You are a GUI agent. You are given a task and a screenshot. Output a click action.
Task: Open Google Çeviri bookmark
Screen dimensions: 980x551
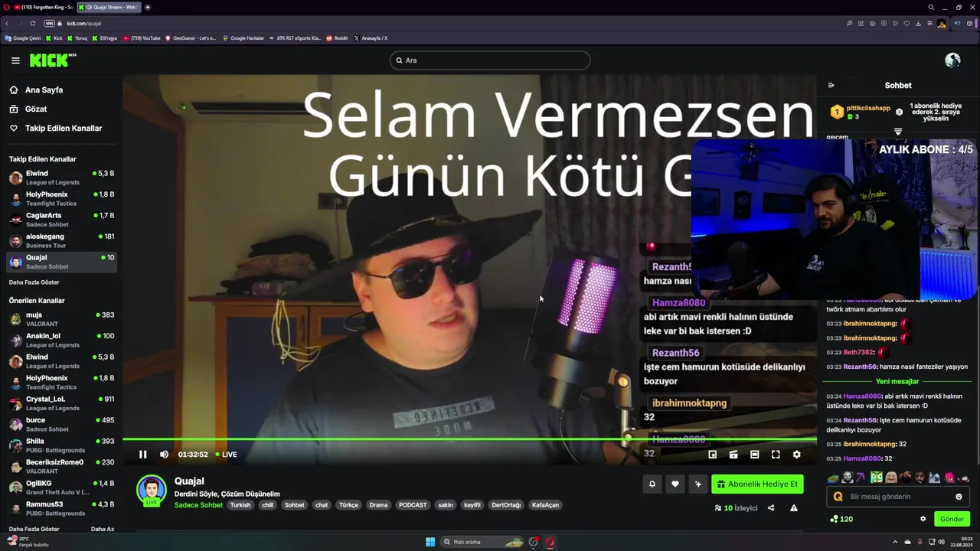click(23, 37)
